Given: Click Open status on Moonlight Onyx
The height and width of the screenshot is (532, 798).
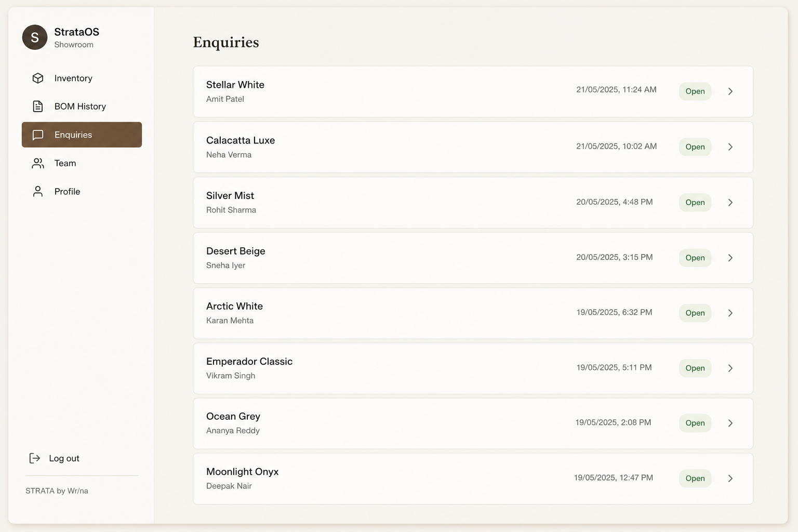Looking at the screenshot, I should point(695,478).
